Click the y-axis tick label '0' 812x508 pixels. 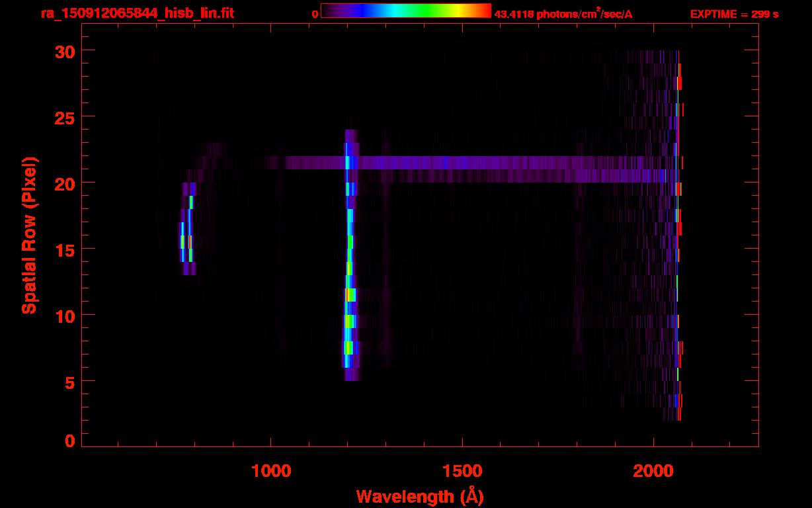pos(69,441)
